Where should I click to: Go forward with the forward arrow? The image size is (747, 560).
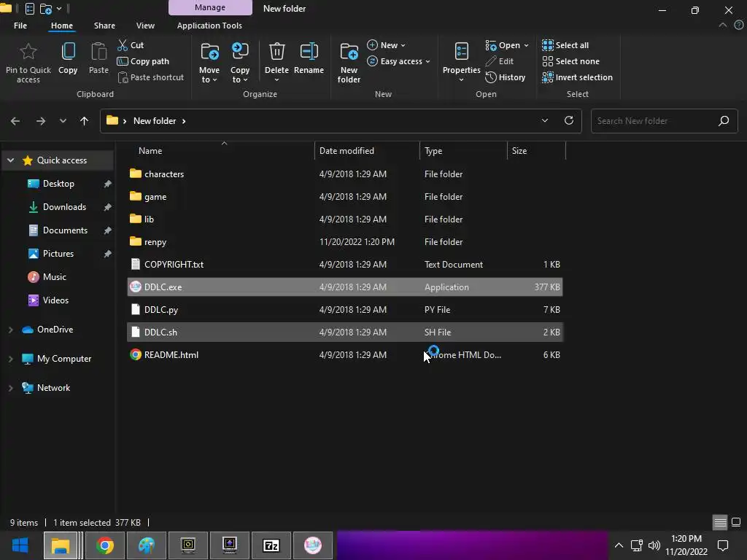41,121
